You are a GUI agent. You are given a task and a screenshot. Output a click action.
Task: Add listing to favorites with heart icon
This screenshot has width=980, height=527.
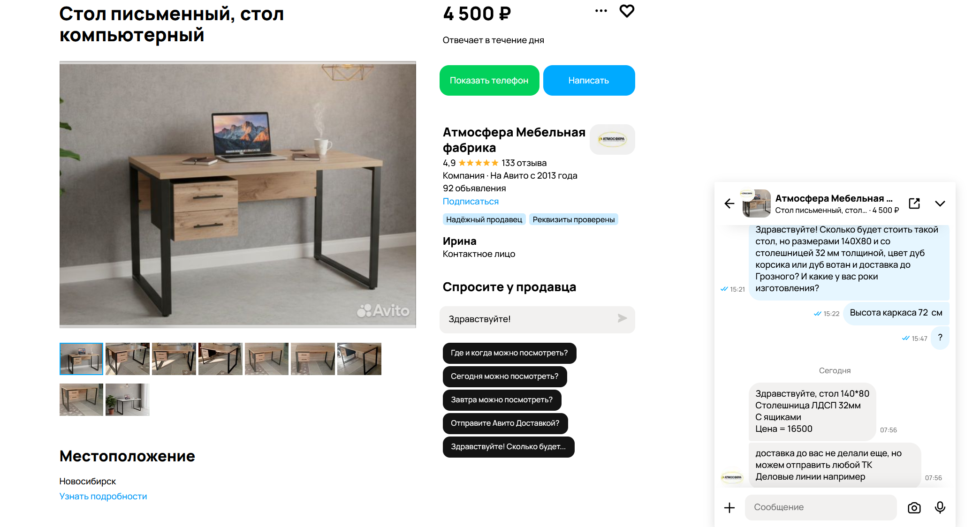click(x=627, y=11)
